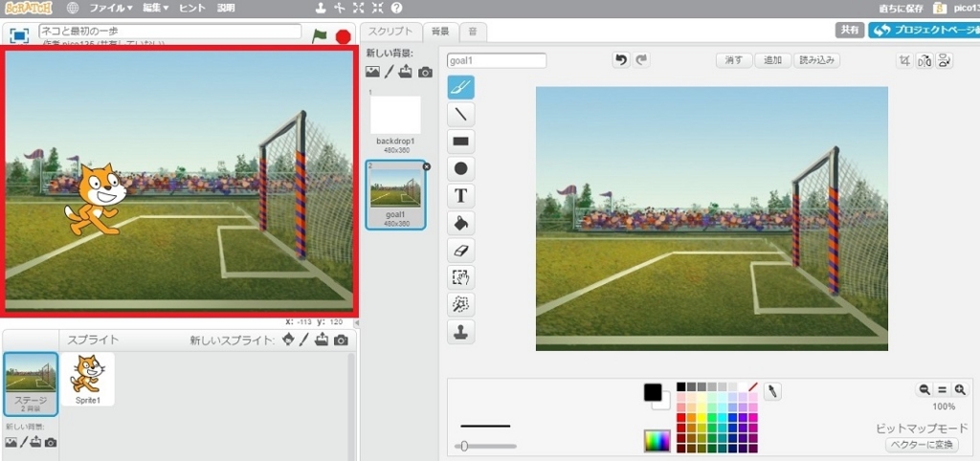Select the Eraser tool
The height and width of the screenshot is (461, 980).
pos(460,251)
